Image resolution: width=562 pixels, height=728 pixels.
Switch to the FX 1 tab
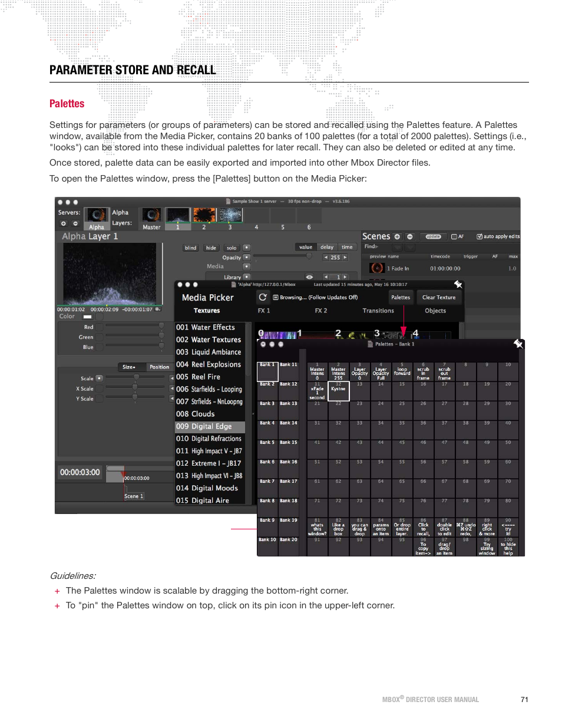tap(264, 311)
